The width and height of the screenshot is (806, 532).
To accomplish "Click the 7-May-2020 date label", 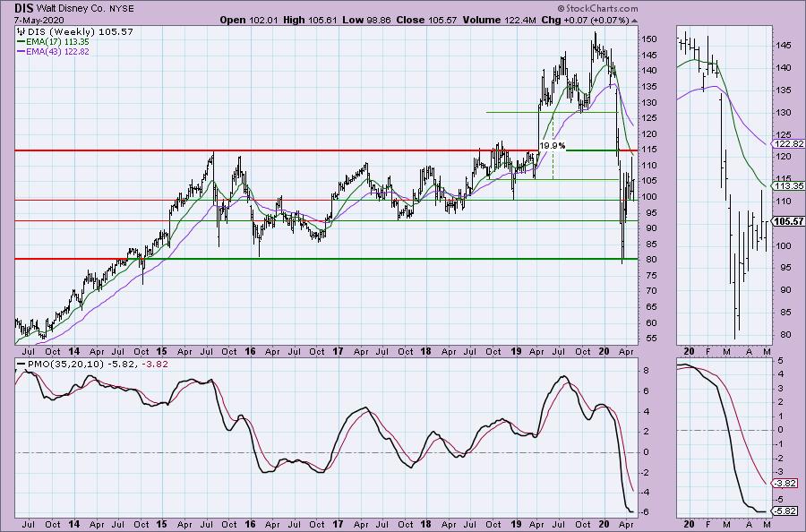I will tap(39, 20).
